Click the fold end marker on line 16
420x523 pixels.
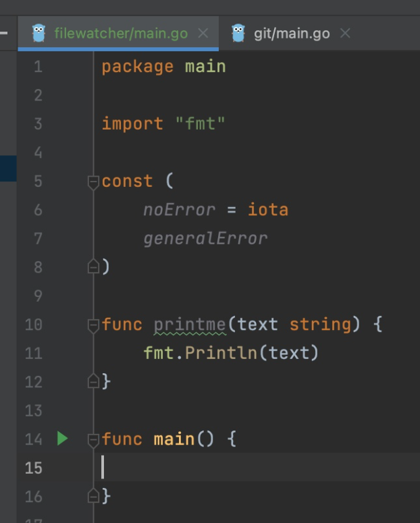tap(94, 497)
